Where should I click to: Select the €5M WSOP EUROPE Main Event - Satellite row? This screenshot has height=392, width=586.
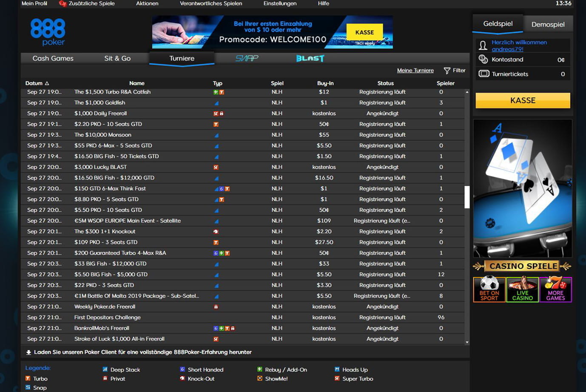(x=242, y=221)
